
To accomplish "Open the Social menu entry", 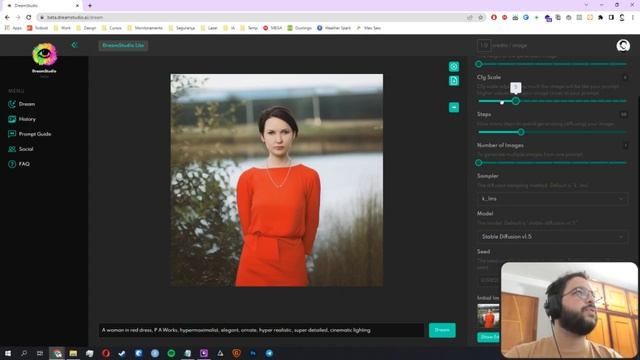I will [26, 149].
